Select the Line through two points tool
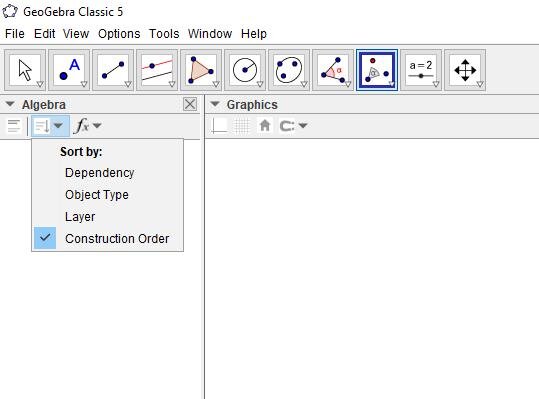This screenshot has height=399, width=539. pyautogui.click(x=113, y=70)
